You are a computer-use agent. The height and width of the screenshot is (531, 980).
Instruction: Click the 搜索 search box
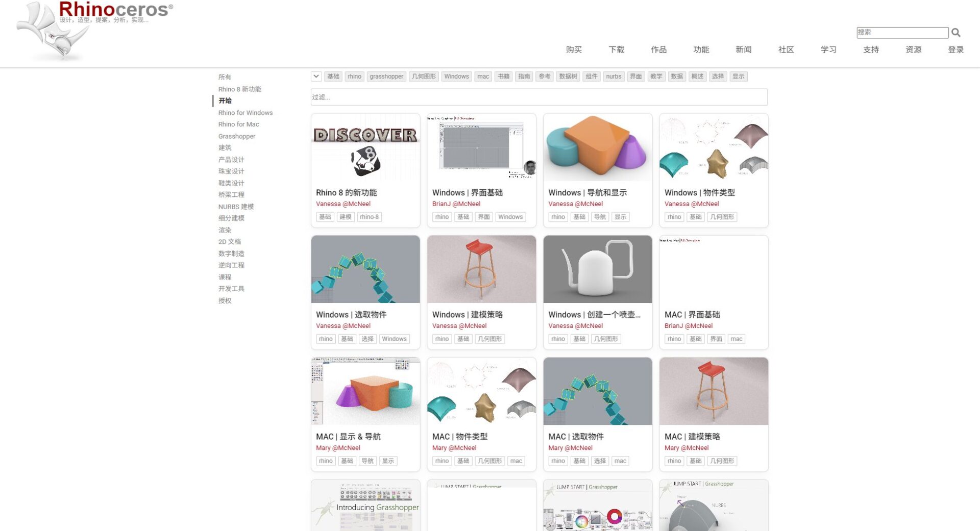(x=902, y=32)
